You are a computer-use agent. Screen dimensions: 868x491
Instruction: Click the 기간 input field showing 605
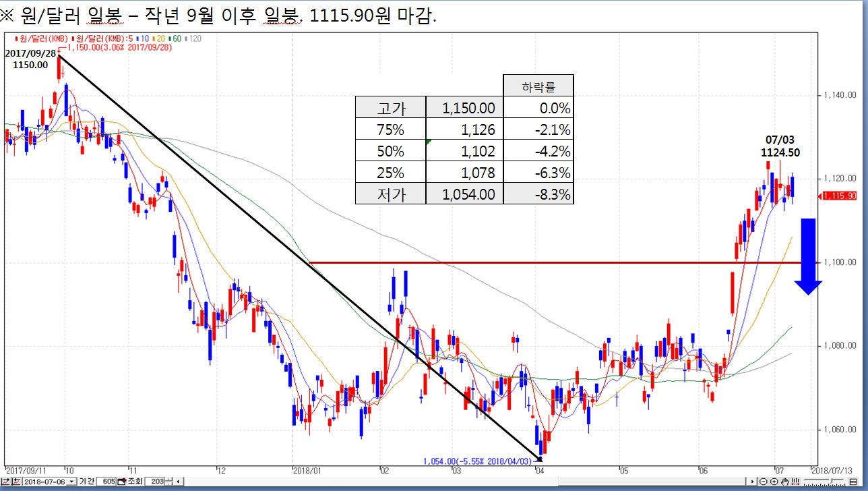pos(106,482)
